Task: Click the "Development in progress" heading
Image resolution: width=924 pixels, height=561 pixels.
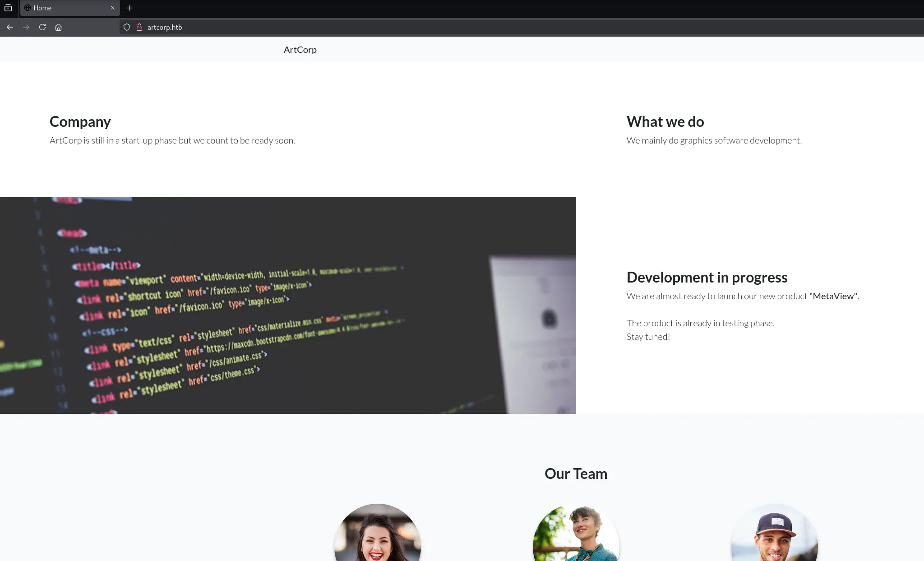Action: click(707, 277)
